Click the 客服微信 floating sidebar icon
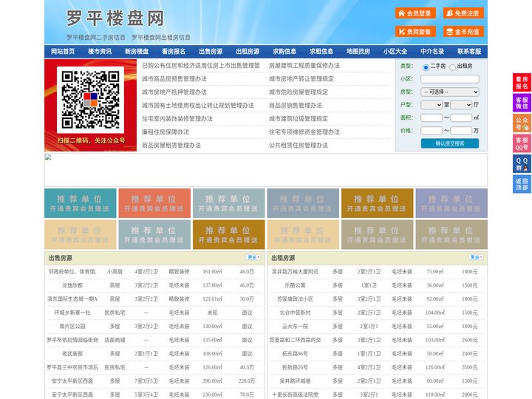Image resolution: width=532 pixels, height=399 pixels. (522, 103)
